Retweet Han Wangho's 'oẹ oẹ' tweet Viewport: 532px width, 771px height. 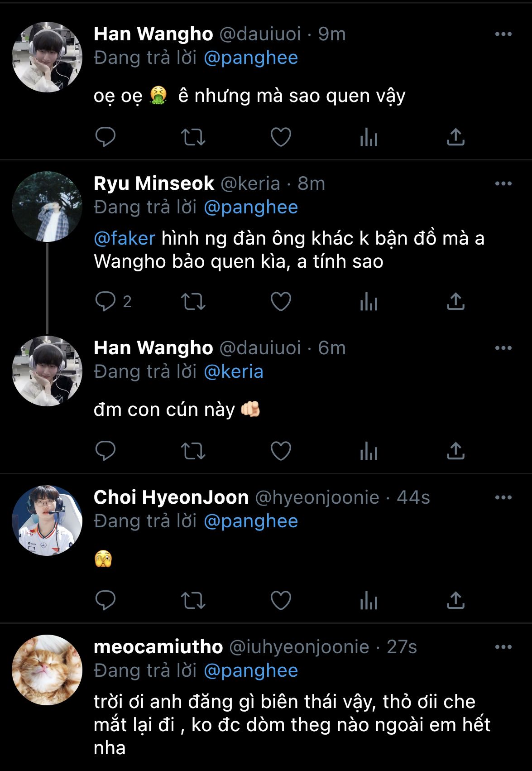tap(193, 137)
